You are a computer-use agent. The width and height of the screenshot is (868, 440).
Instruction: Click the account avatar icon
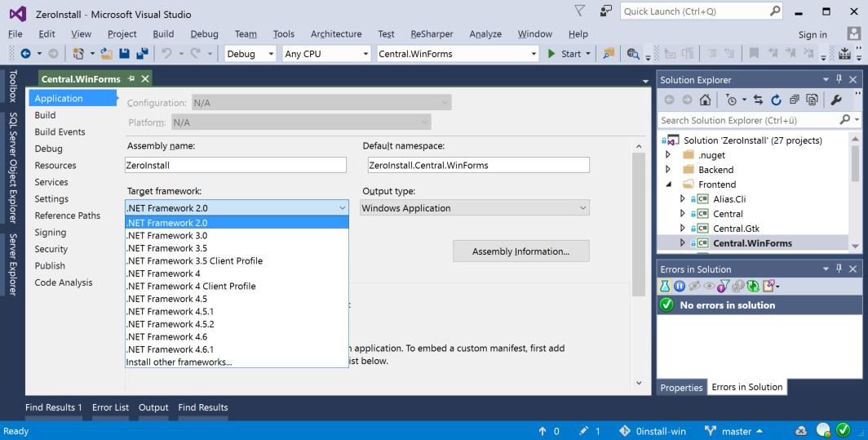pos(854,33)
